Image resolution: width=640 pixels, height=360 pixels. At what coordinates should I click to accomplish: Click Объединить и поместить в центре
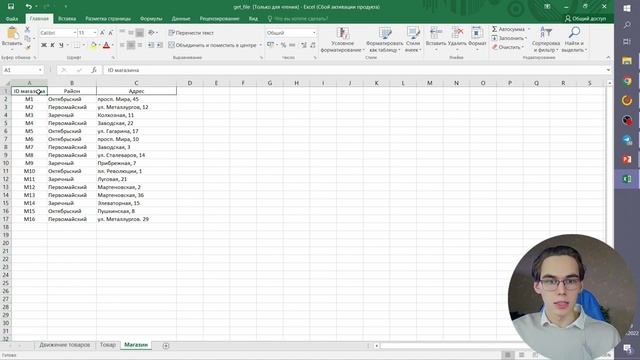(x=212, y=45)
